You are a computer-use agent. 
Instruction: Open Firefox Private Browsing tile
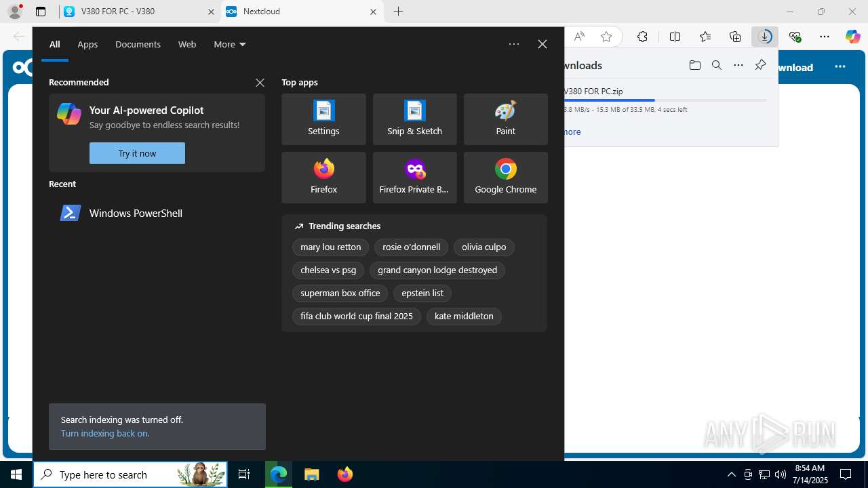[414, 178]
